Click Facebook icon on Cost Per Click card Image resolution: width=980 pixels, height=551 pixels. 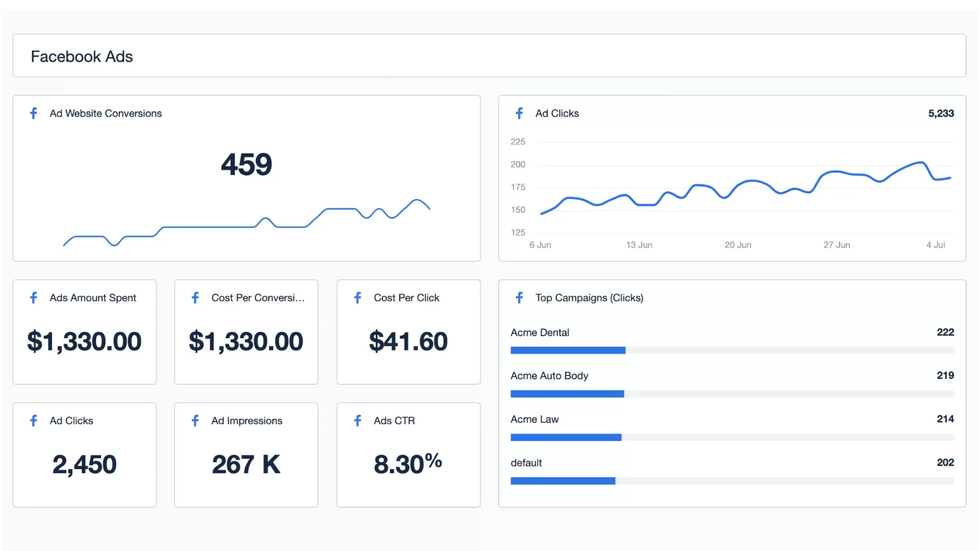coord(357,297)
